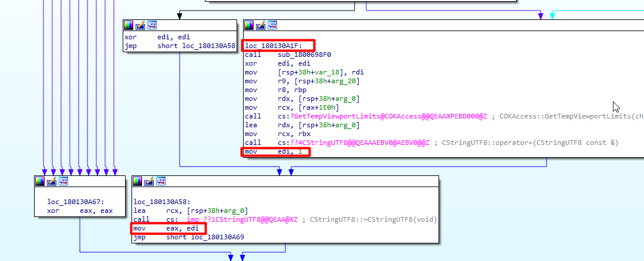Click group nodes icon on jmp short loc_180130A58 node
This screenshot has height=261, width=644.
click(152, 25)
